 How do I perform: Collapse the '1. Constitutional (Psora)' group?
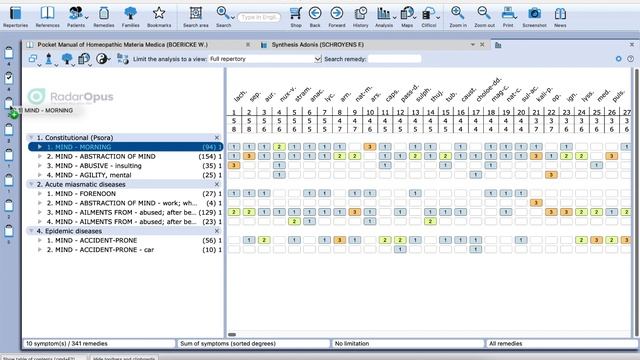click(31, 138)
